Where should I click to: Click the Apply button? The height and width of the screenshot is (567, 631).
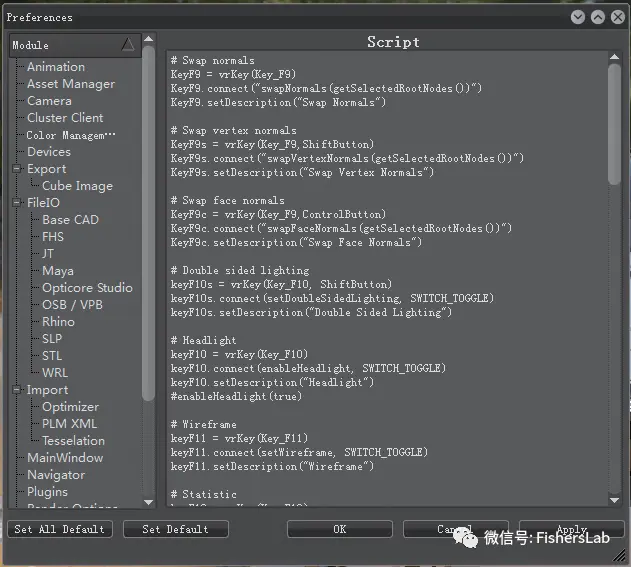[572, 529]
